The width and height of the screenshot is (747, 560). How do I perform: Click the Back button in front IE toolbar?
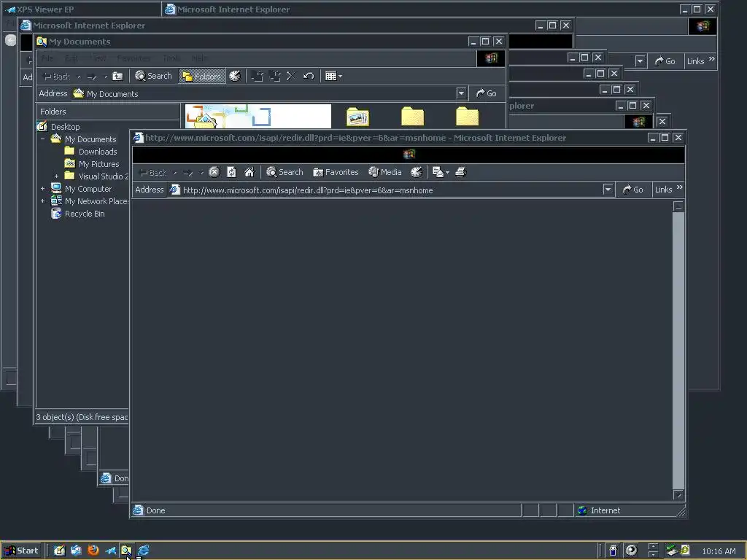[x=152, y=172]
